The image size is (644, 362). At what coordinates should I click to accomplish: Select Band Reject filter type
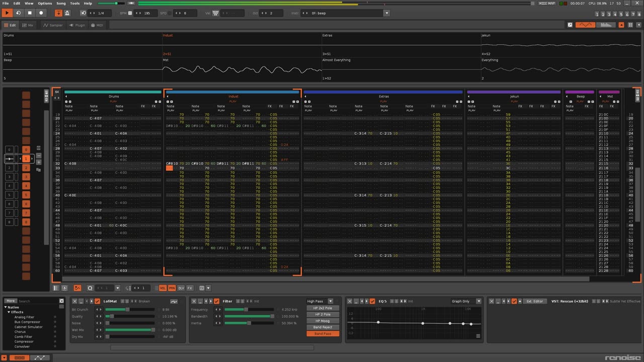323,327
